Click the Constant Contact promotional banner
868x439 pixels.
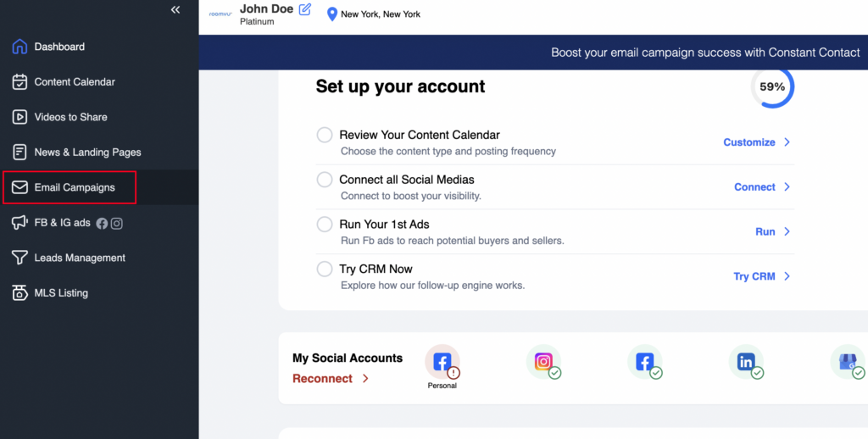pyautogui.click(x=705, y=53)
